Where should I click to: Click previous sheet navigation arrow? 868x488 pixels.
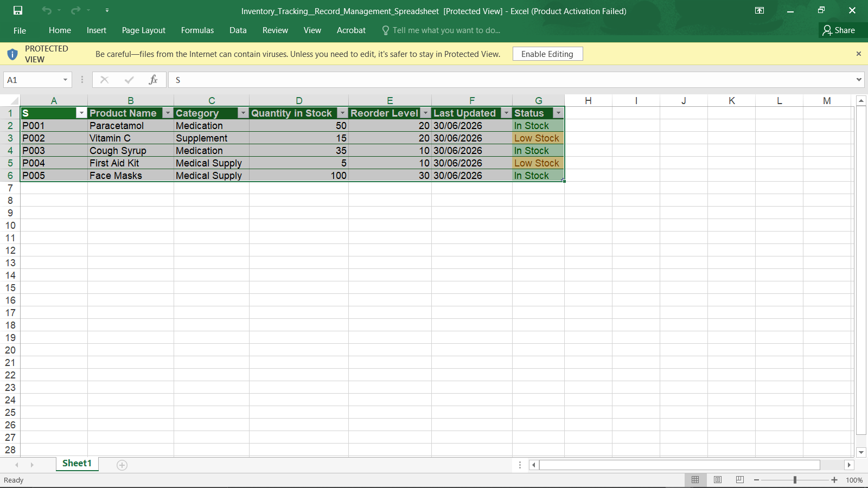point(17,465)
